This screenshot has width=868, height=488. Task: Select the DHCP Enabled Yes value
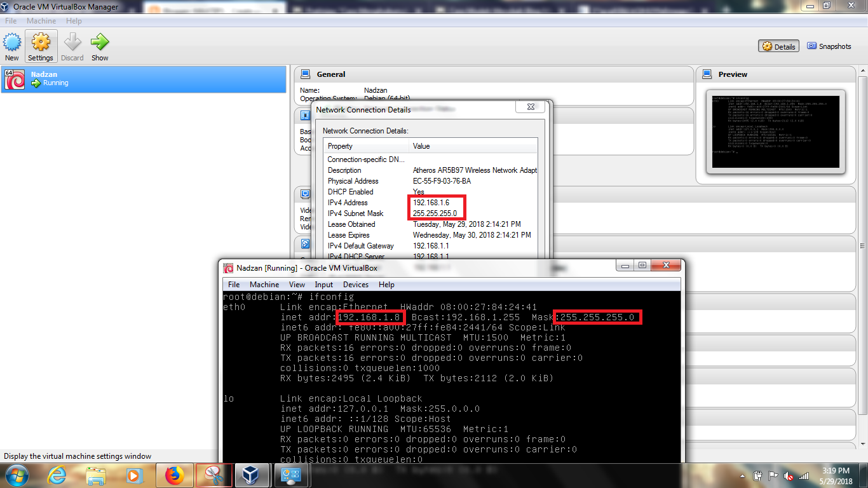[418, 192]
